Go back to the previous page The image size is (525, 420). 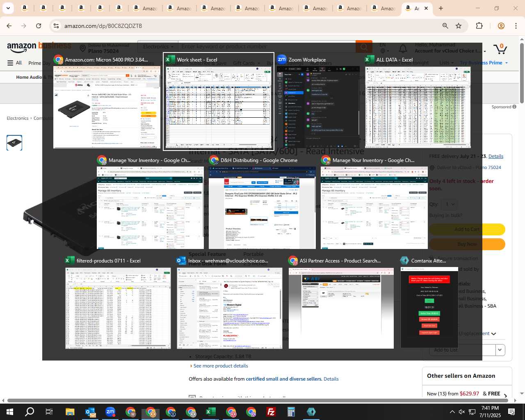(x=9, y=26)
